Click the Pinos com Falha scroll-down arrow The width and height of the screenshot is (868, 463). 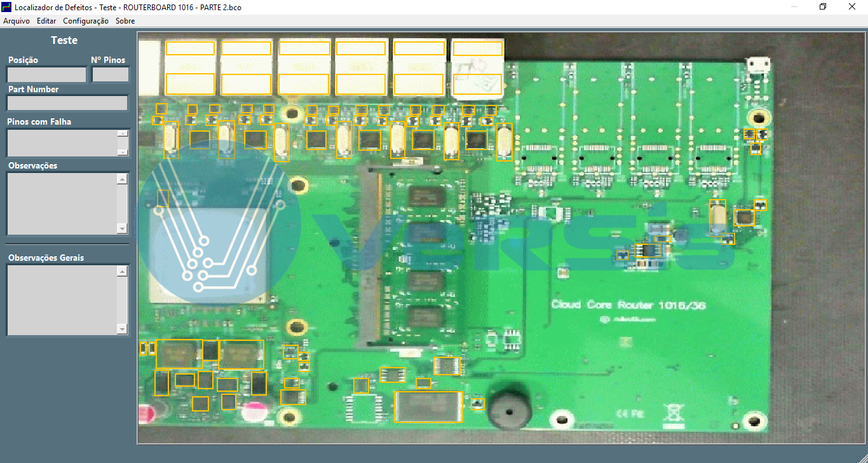tap(123, 152)
